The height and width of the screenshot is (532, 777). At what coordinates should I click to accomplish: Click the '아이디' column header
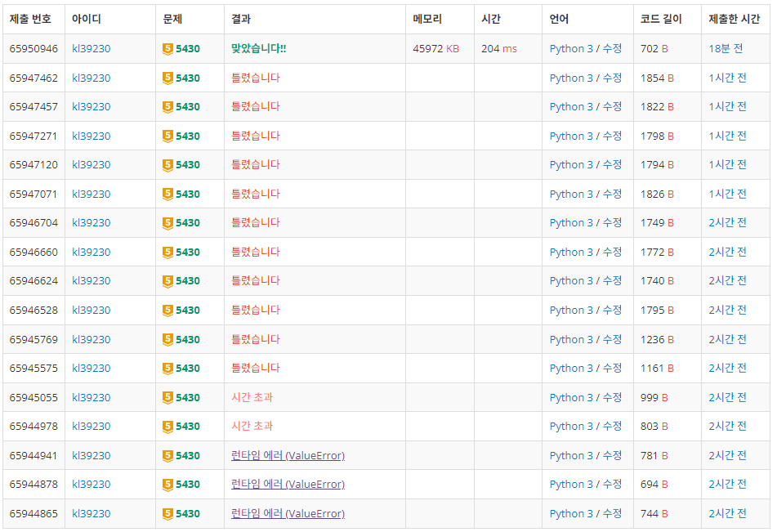click(87, 19)
